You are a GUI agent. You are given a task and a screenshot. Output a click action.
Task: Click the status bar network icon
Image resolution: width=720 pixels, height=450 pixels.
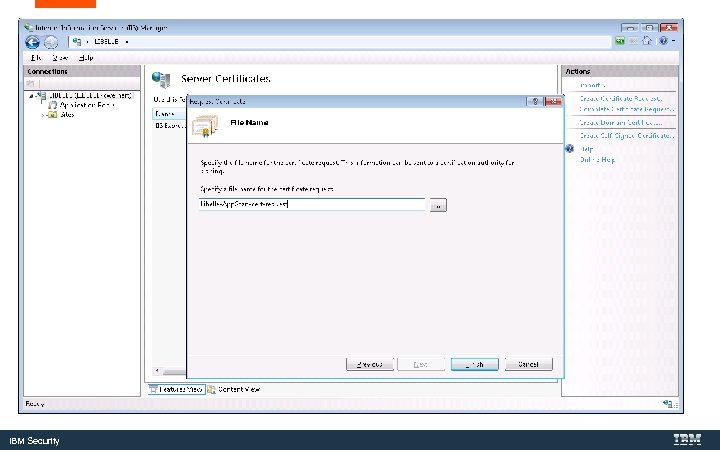pyautogui.click(x=669, y=404)
